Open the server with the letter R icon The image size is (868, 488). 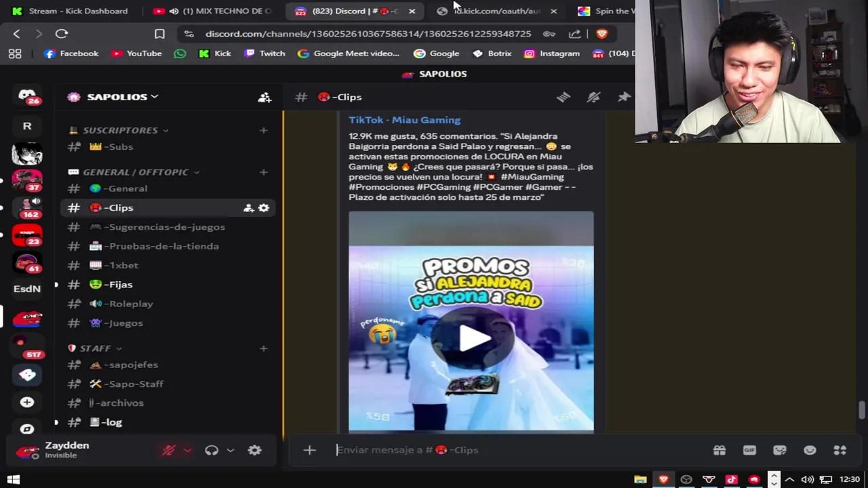[x=27, y=126]
